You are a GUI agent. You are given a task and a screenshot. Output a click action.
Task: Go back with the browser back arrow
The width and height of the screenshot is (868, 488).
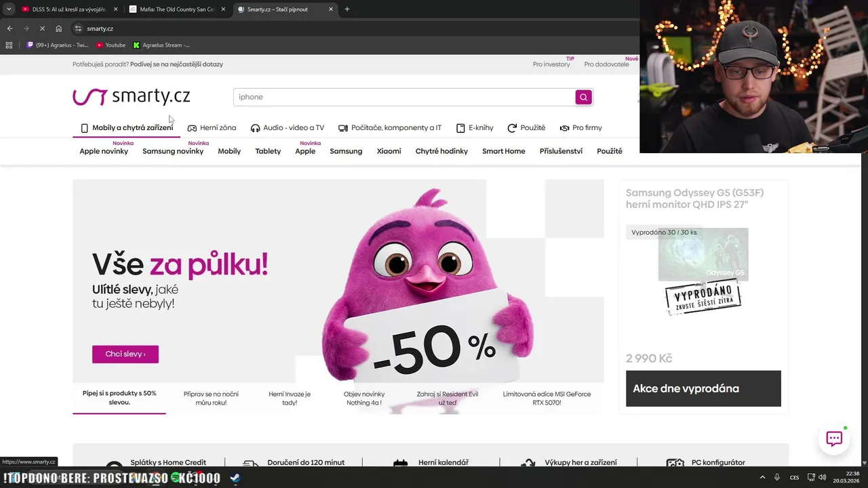(x=9, y=28)
